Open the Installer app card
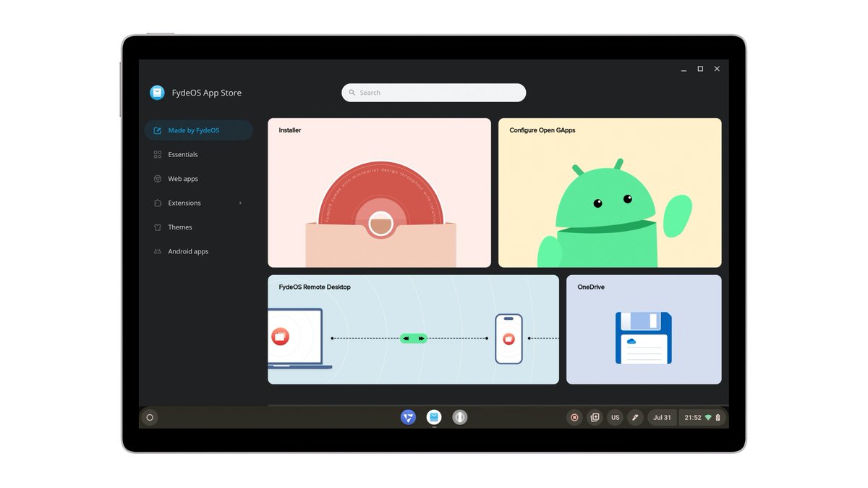 [379, 193]
